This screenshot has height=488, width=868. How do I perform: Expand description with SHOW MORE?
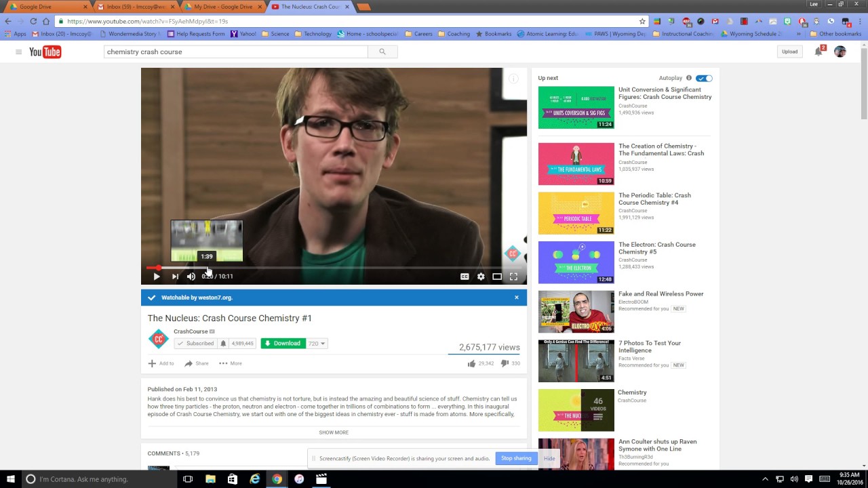coord(334,432)
